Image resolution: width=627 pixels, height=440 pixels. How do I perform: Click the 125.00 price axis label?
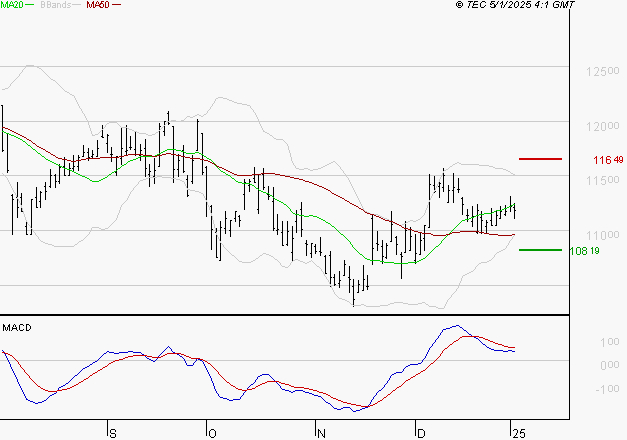pyautogui.click(x=603, y=72)
